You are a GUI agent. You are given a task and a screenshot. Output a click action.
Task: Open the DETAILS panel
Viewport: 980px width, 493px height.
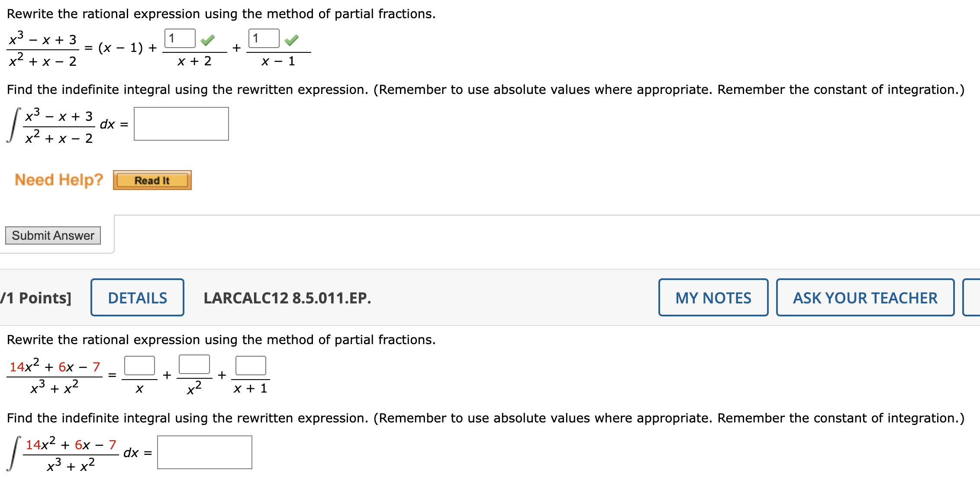pos(137,297)
